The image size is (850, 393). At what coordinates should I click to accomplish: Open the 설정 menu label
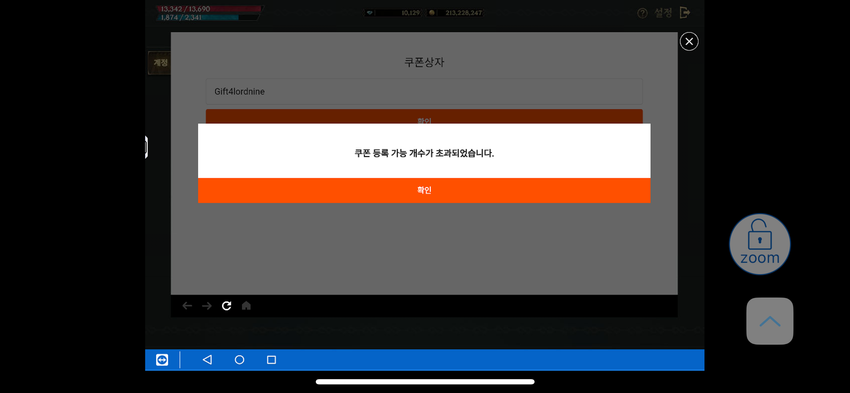663,13
